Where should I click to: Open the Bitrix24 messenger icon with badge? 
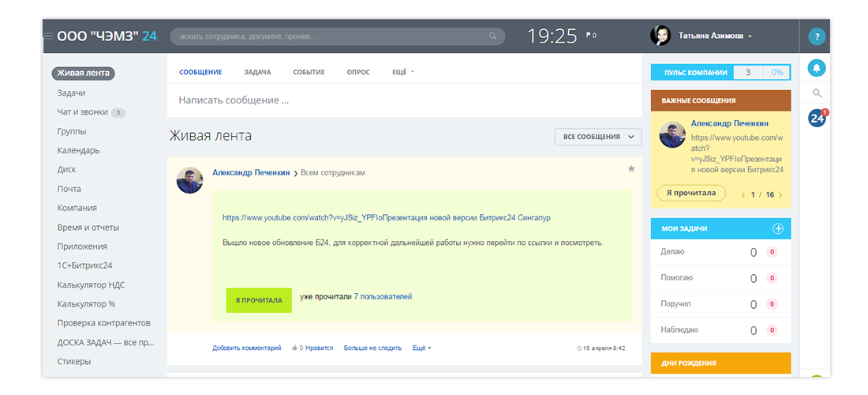pyautogui.click(x=817, y=118)
